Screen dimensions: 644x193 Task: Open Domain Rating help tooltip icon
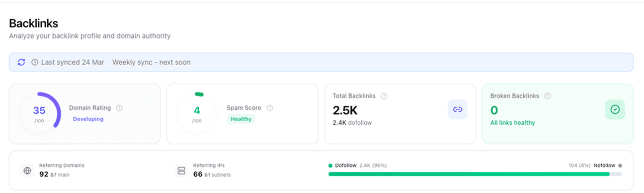tap(119, 108)
